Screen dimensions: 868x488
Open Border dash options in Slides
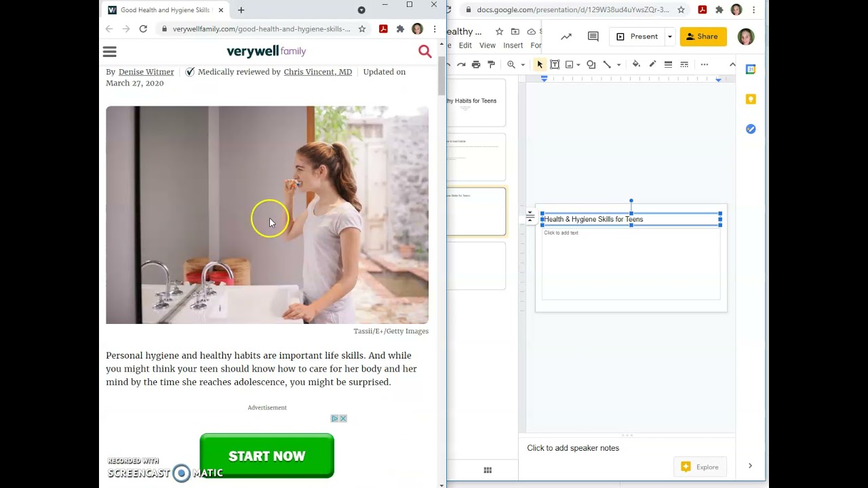[684, 64]
